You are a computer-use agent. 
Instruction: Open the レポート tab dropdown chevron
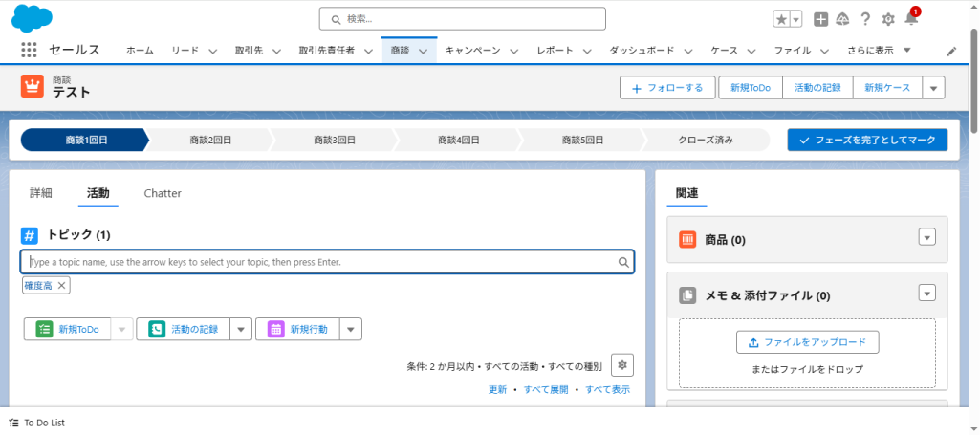(587, 52)
